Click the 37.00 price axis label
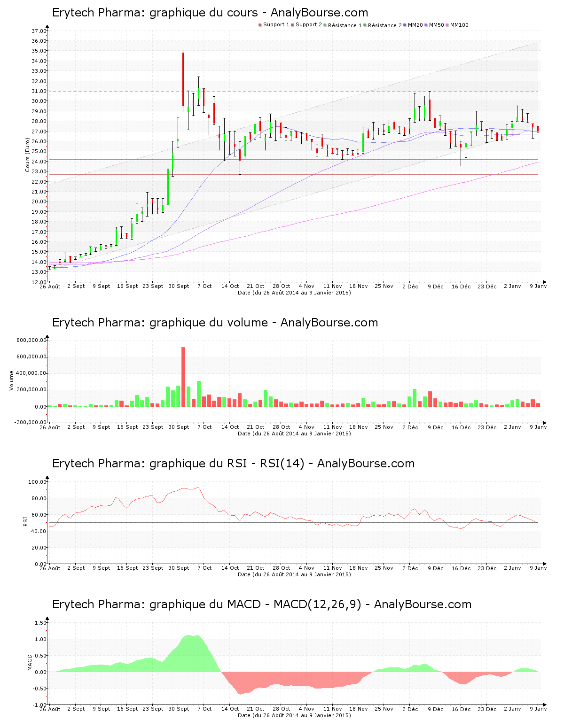The image size is (564, 728). (x=39, y=31)
